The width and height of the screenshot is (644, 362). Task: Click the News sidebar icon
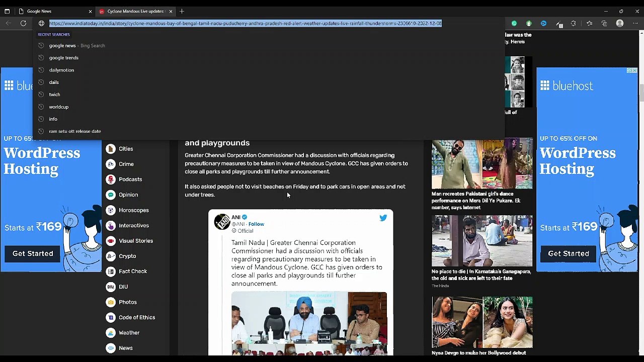tap(111, 348)
